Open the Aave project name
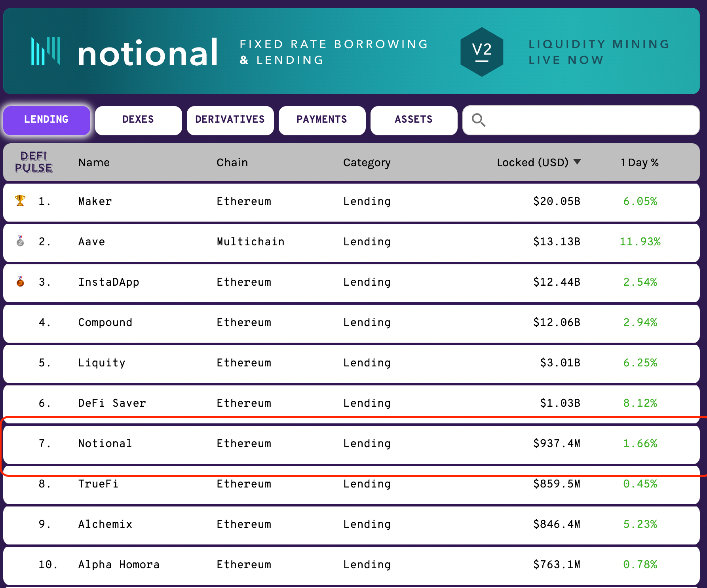This screenshot has width=707, height=588. click(92, 242)
